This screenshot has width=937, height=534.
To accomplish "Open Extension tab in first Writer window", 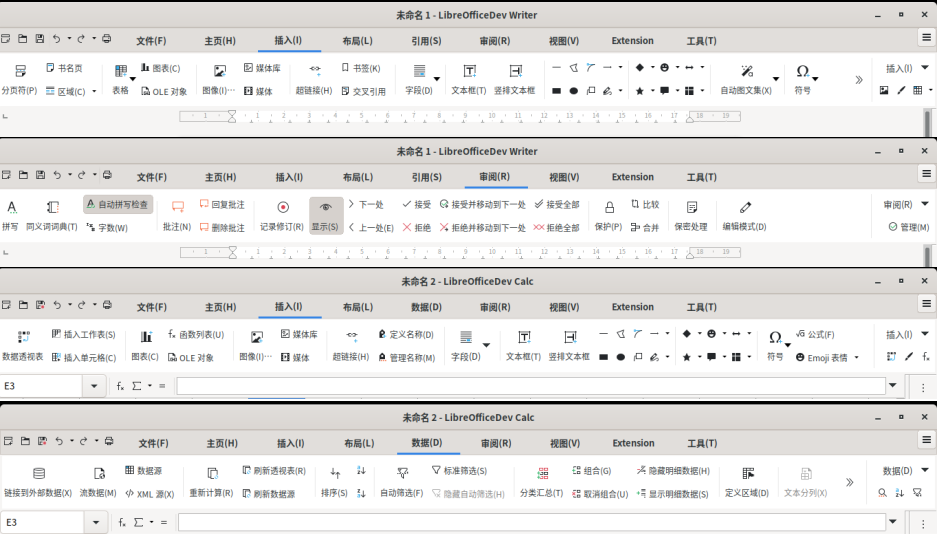I will 632,41.
